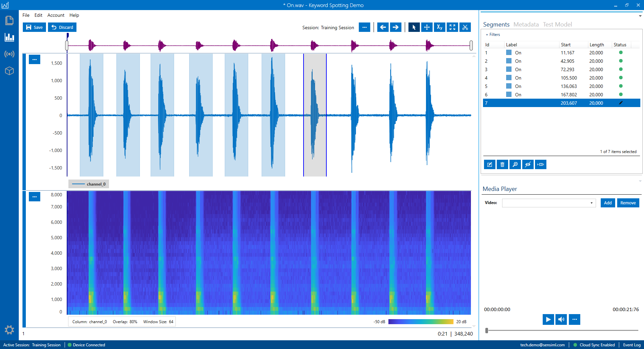Select segment row with start 105,500

click(x=561, y=78)
